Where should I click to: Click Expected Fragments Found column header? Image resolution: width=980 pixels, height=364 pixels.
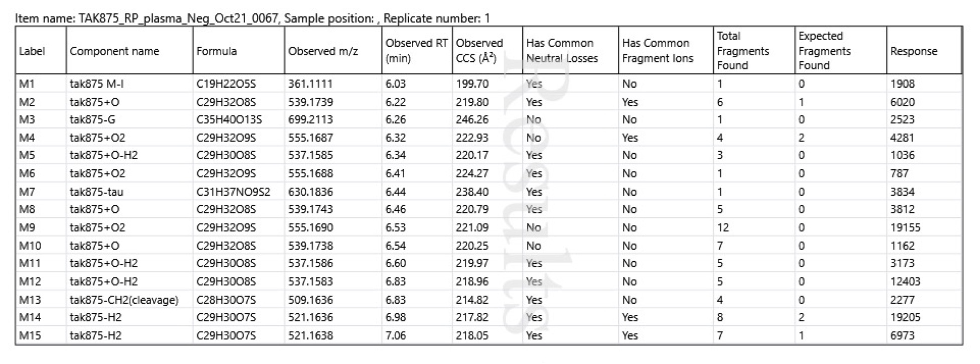(824, 51)
